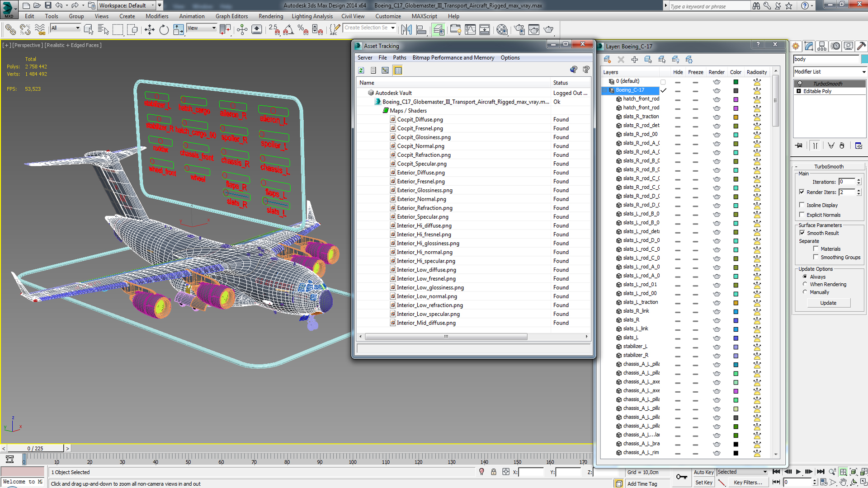Image resolution: width=868 pixels, height=488 pixels.
Task: Set layer 0 (default) as current layer
Action: coord(663,82)
